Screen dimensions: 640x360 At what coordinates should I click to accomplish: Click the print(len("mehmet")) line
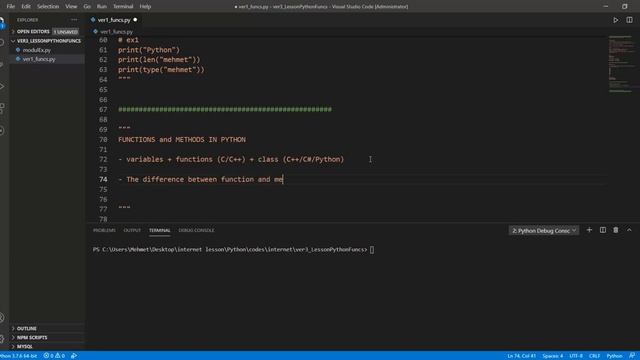click(159, 60)
